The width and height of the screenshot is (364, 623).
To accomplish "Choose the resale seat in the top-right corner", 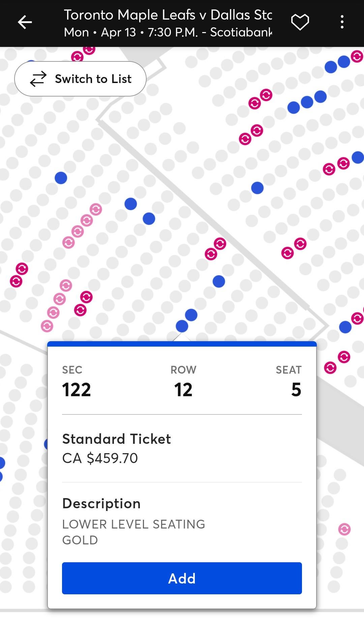I will (x=357, y=56).
